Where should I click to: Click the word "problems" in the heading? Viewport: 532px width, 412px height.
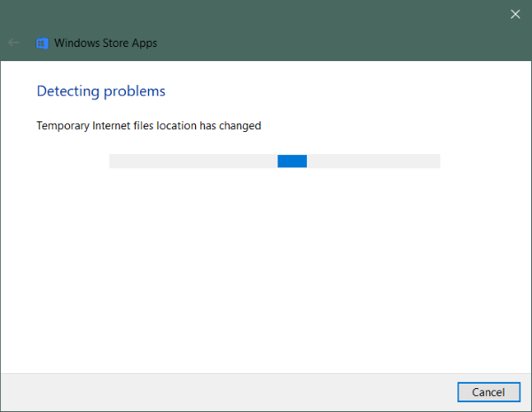[136, 91]
